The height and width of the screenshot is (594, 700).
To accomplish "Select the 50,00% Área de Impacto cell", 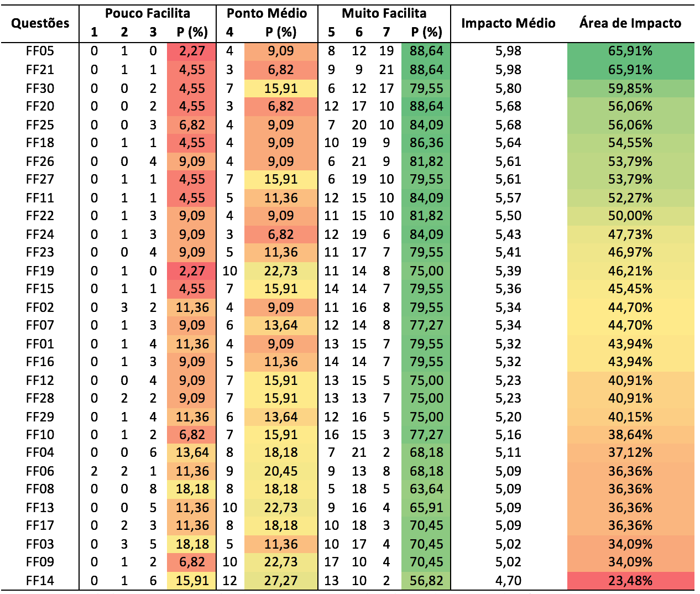I will (x=630, y=216).
